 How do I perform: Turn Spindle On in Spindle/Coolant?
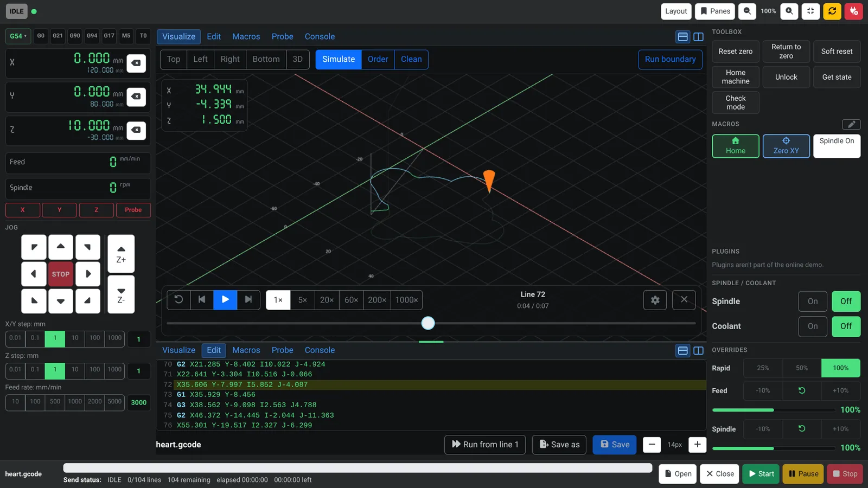[813, 301]
